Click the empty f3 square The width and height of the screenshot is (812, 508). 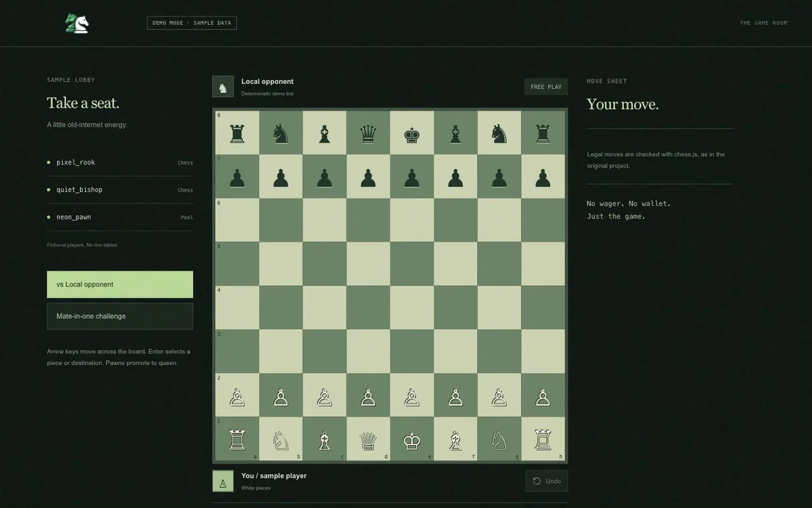pyautogui.click(x=456, y=352)
